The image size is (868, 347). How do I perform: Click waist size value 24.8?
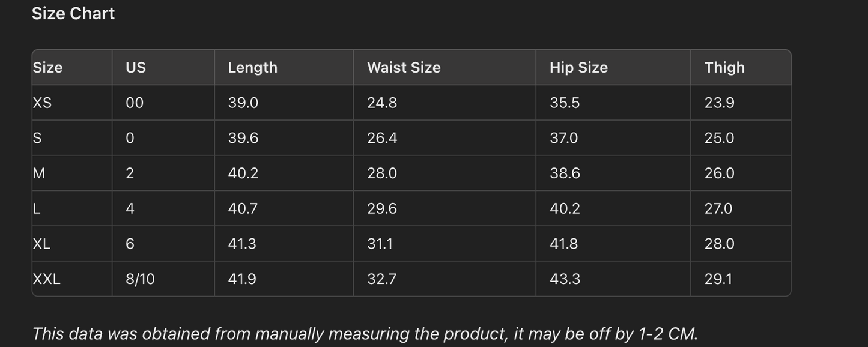click(382, 103)
